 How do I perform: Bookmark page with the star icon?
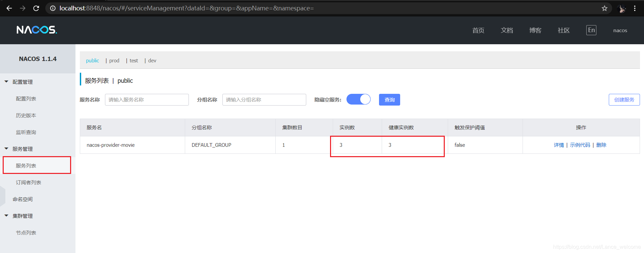pos(604,8)
